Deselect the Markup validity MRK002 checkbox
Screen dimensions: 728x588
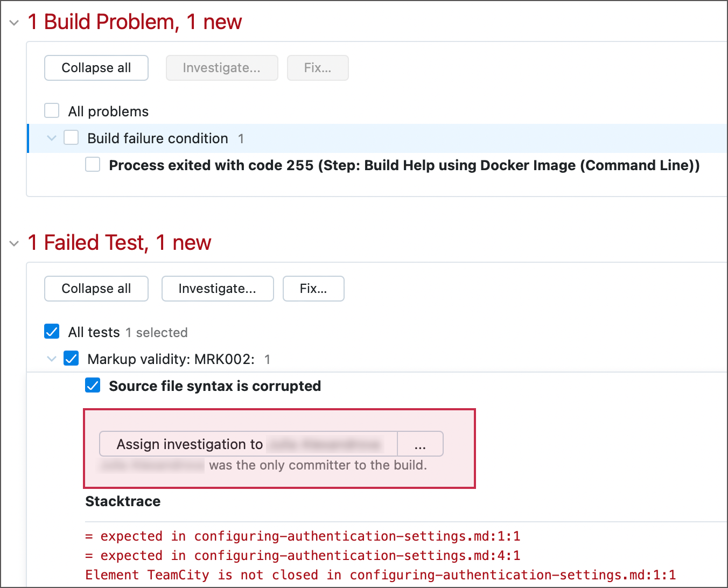pos(71,358)
